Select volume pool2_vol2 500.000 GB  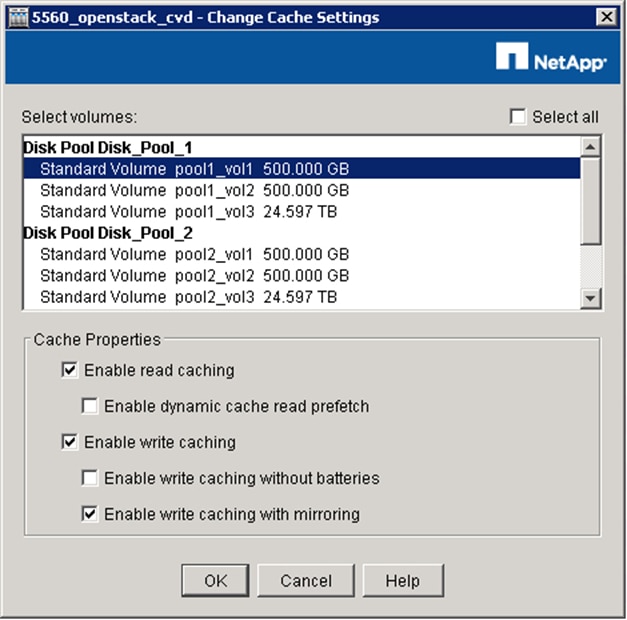point(302,276)
